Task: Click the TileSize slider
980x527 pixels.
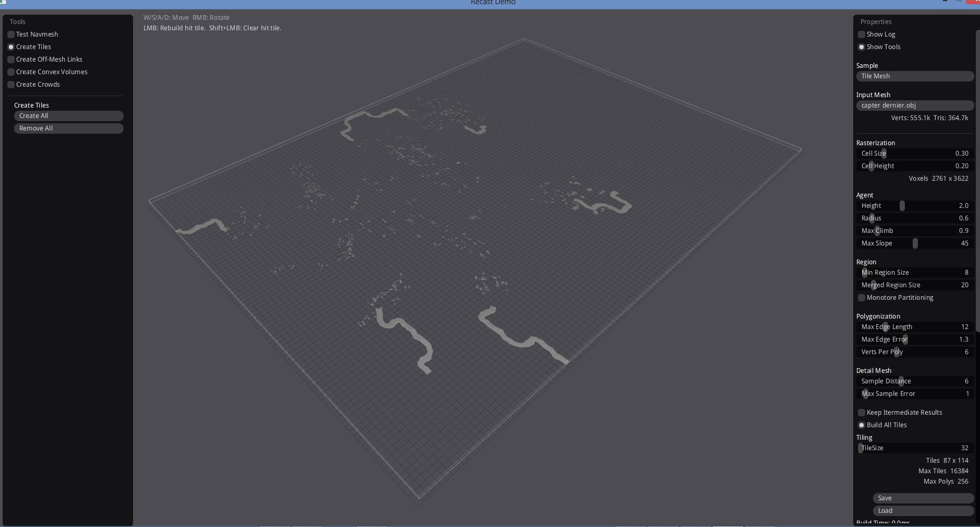Action: [915, 448]
